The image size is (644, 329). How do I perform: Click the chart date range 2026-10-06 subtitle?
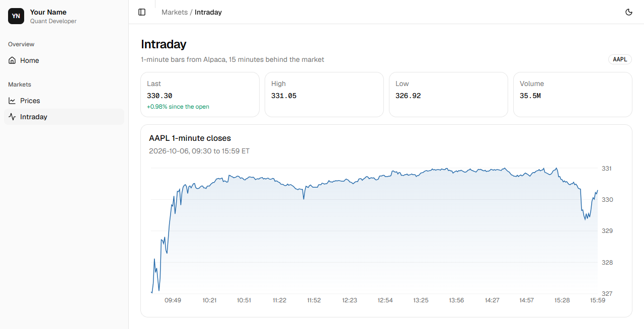pyautogui.click(x=199, y=151)
